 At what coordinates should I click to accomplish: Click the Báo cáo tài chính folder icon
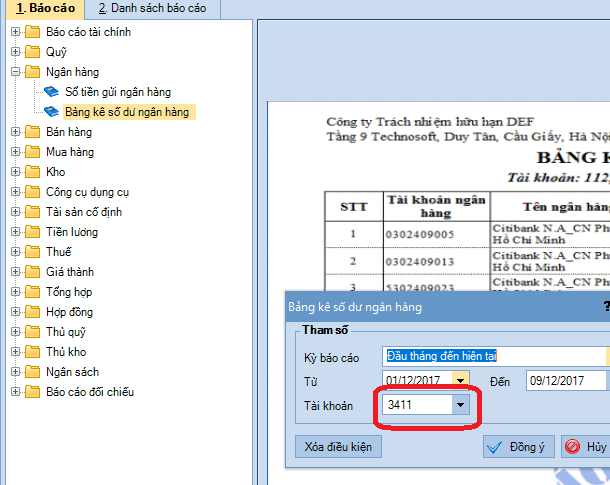coord(32,32)
